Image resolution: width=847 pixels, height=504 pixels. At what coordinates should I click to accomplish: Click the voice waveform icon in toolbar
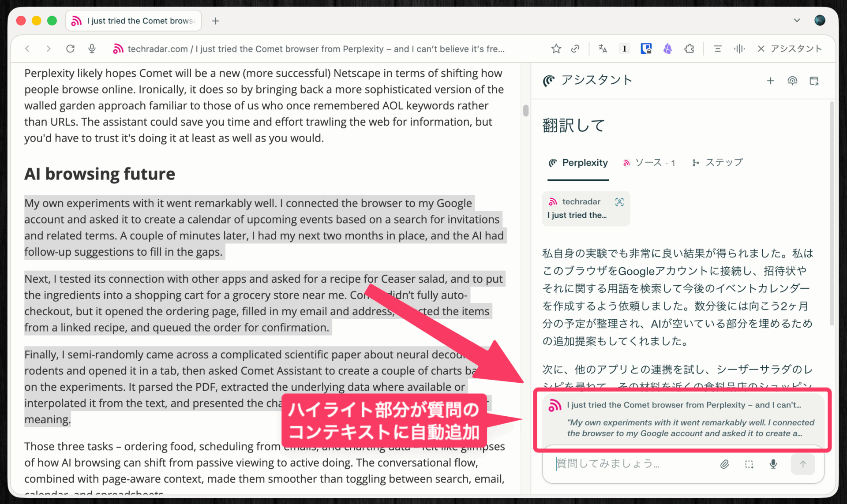[x=739, y=49]
